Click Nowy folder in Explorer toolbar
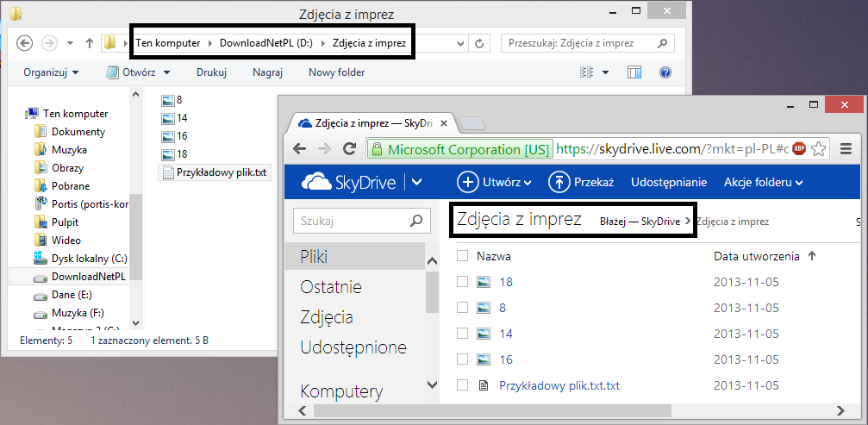The image size is (868, 425). click(336, 72)
